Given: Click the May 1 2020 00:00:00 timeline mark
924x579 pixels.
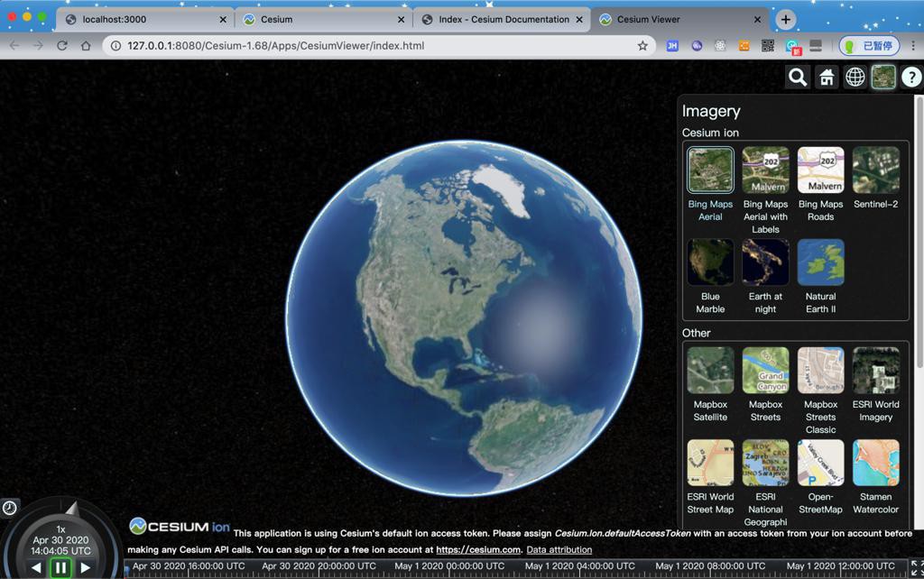Looking at the screenshot, I should pyautogui.click(x=449, y=566).
